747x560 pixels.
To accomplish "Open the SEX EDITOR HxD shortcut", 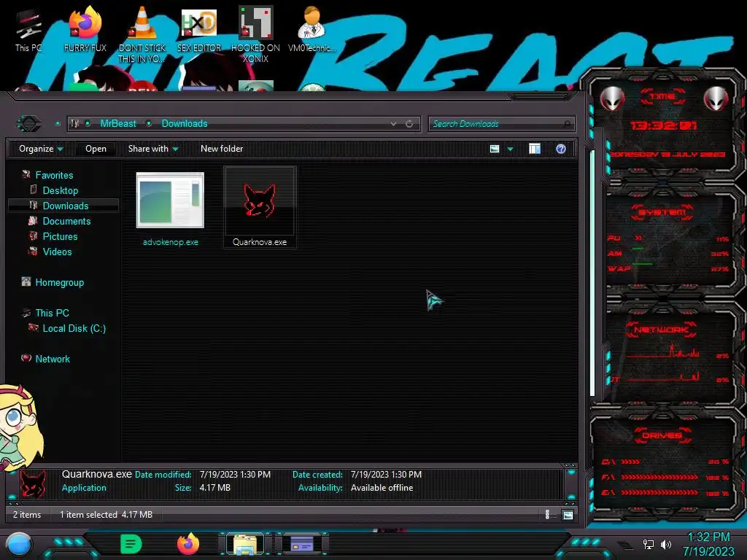I will click(199, 29).
